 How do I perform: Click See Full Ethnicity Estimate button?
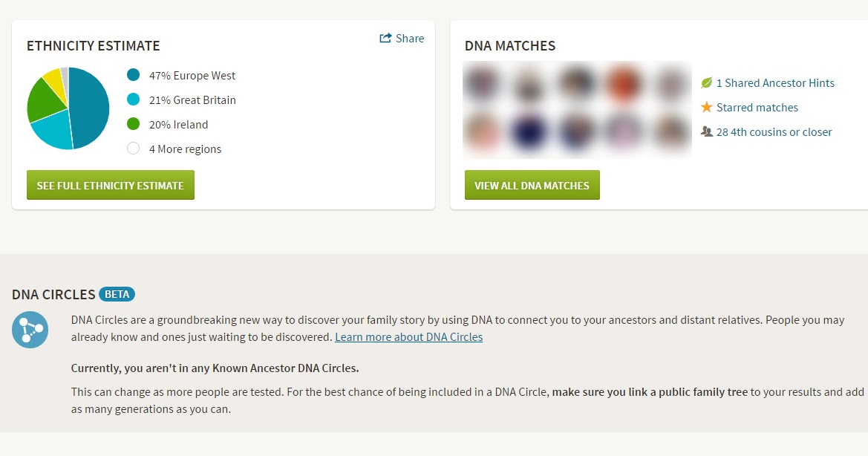110,185
